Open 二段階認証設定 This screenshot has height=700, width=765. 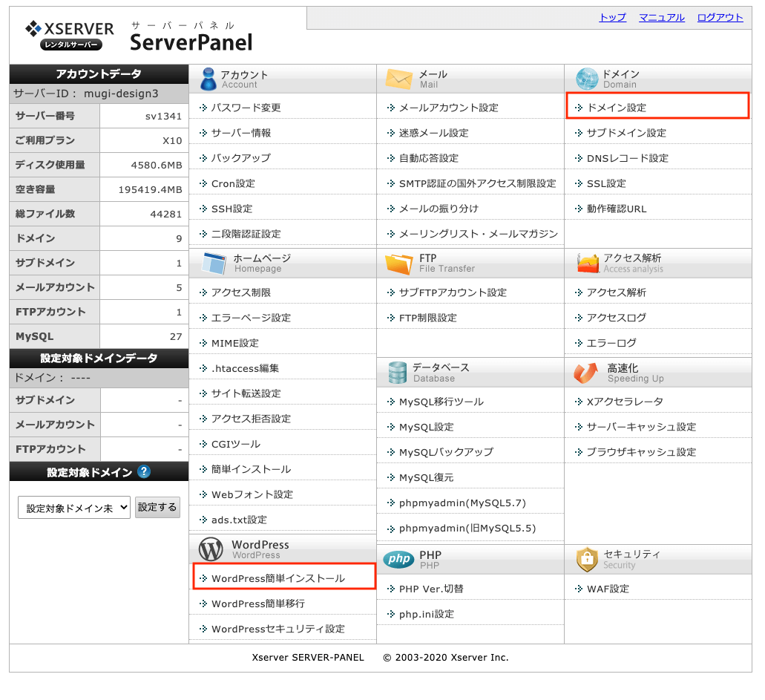click(246, 234)
